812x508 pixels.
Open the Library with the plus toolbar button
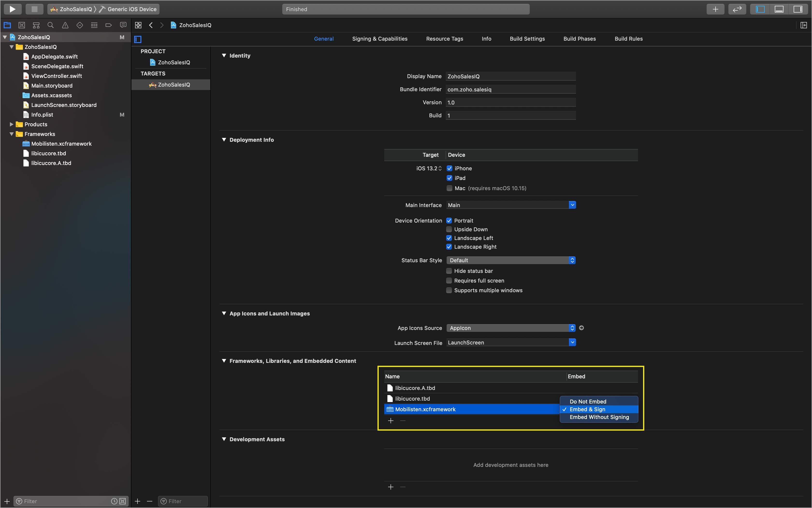tap(715, 9)
